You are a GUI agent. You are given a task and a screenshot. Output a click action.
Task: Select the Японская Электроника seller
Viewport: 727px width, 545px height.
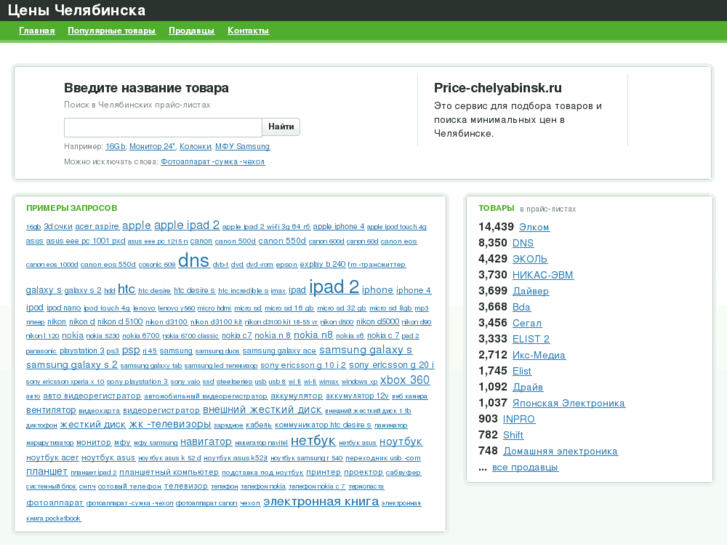click(568, 403)
